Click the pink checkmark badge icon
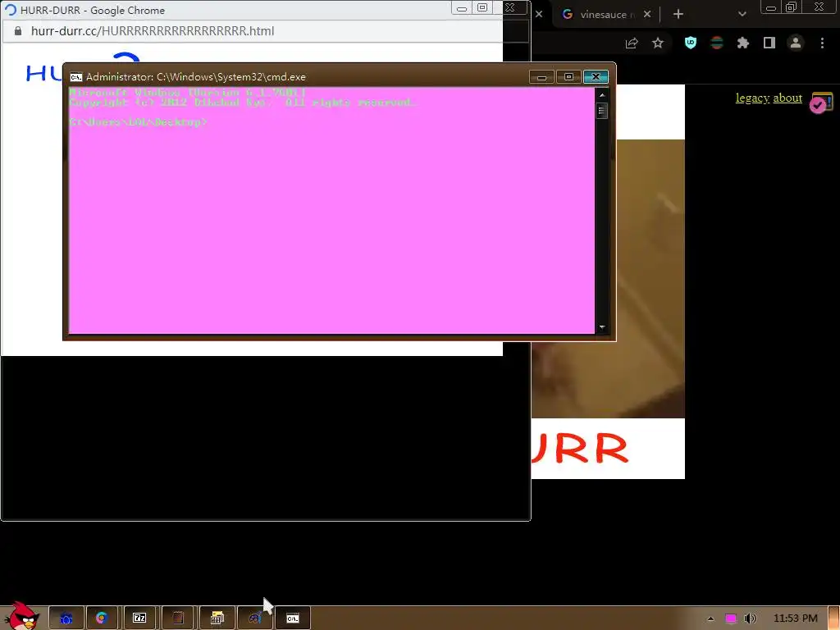The height and width of the screenshot is (630, 840). pos(821,103)
